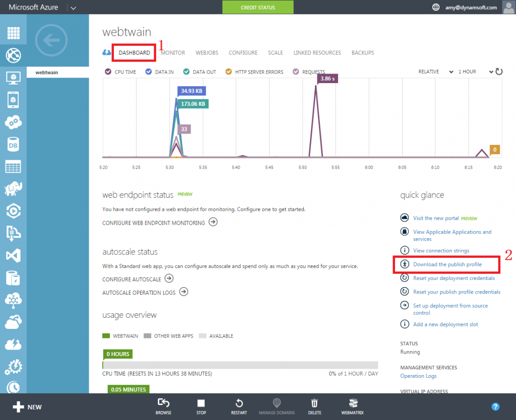Open WebMatrix from the bottom bar
This screenshot has width=516, height=420.
tap(353, 406)
